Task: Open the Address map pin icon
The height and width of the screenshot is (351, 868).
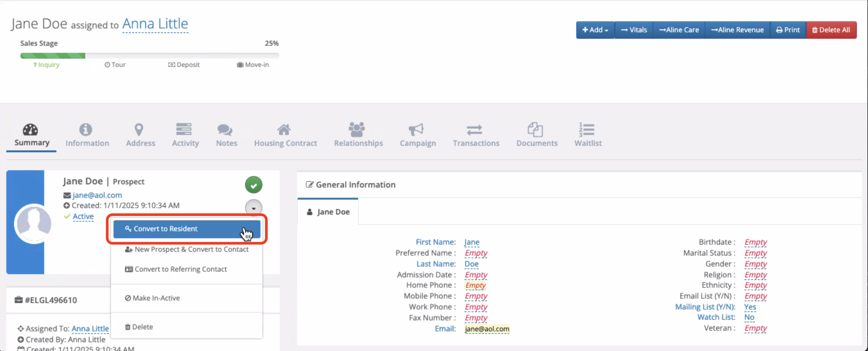Action: (x=139, y=129)
